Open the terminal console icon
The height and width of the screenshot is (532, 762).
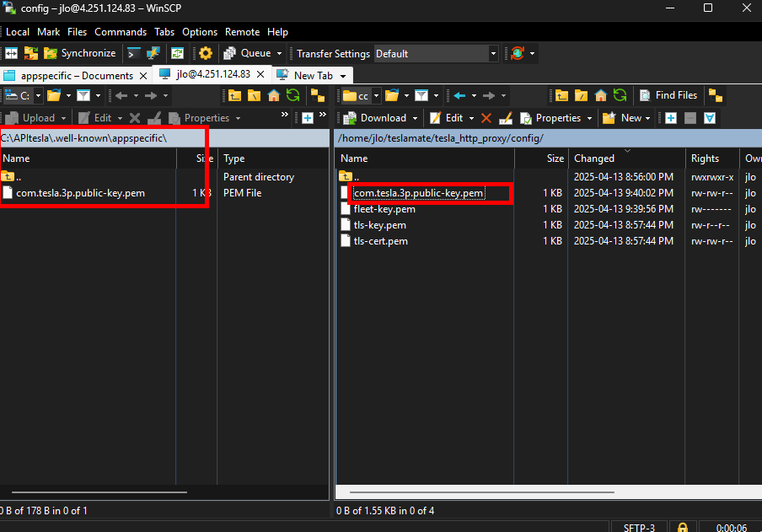pyautogui.click(x=134, y=53)
